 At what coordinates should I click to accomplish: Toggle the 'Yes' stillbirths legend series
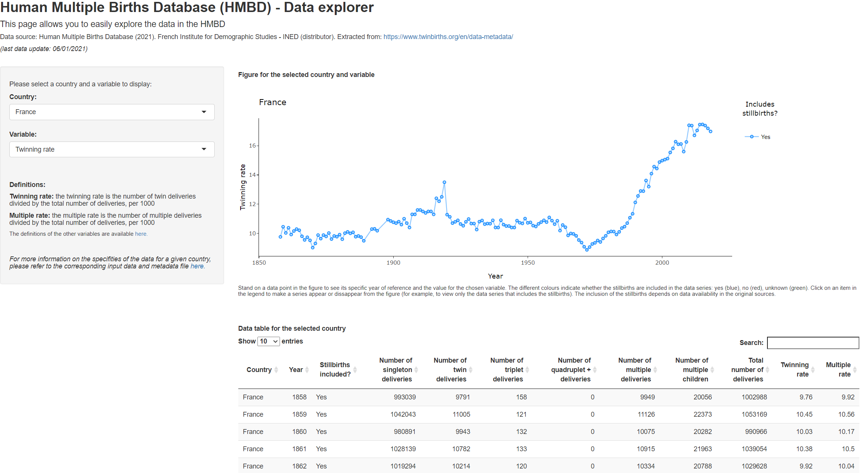click(765, 137)
